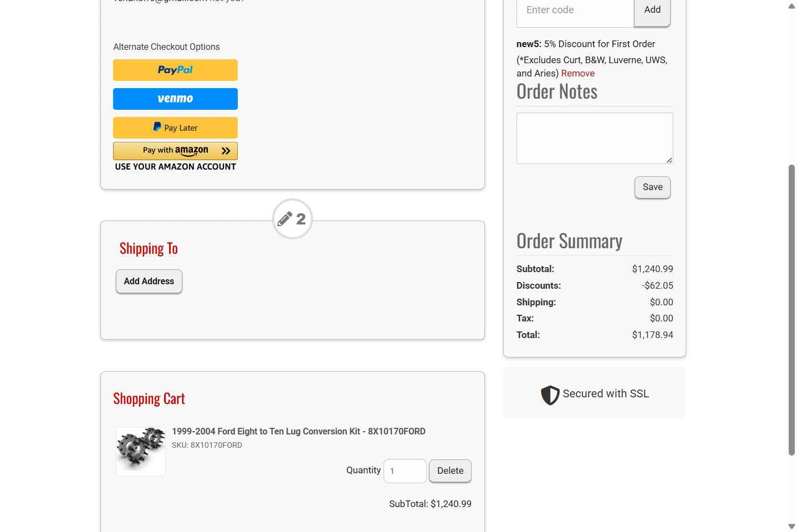Click the vertical page scrollbar thumb
The width and height of the screenshot is (797, 532).
791,310
